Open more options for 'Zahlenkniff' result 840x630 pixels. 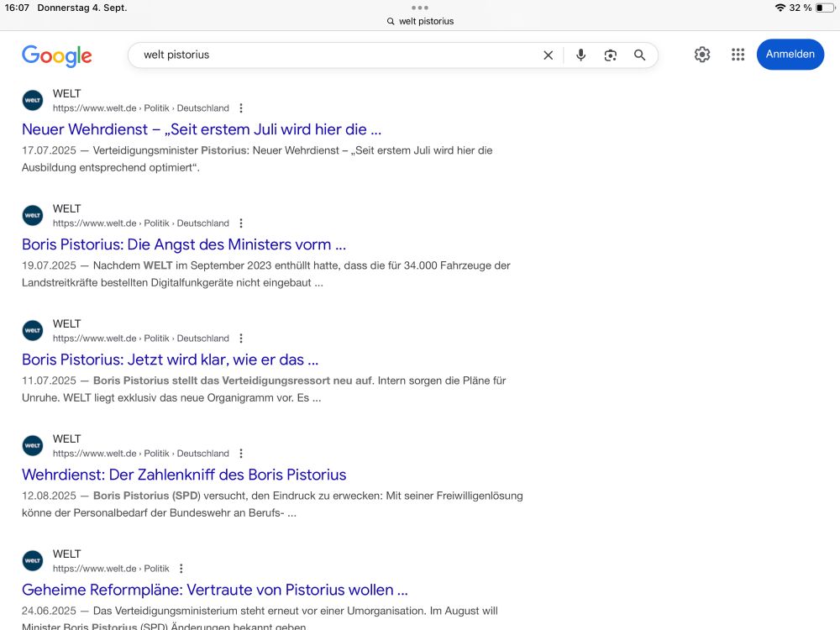(x=241, y=454)
